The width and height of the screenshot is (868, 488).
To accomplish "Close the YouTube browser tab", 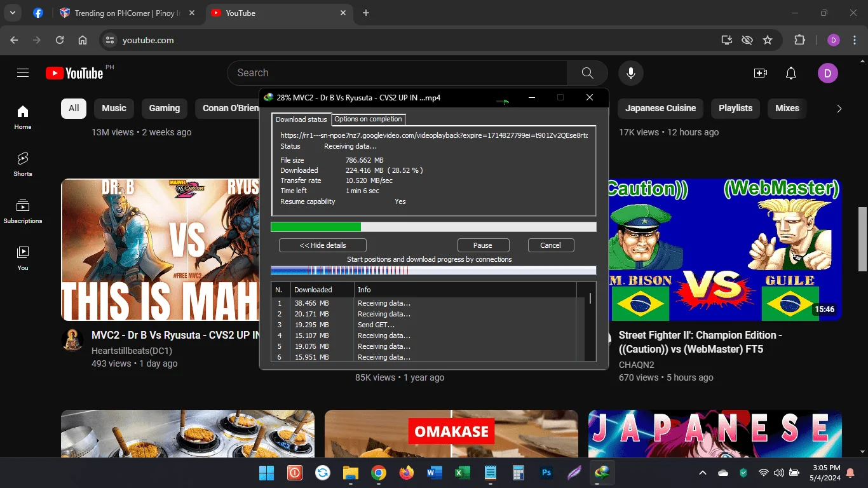I will (343, 13).
